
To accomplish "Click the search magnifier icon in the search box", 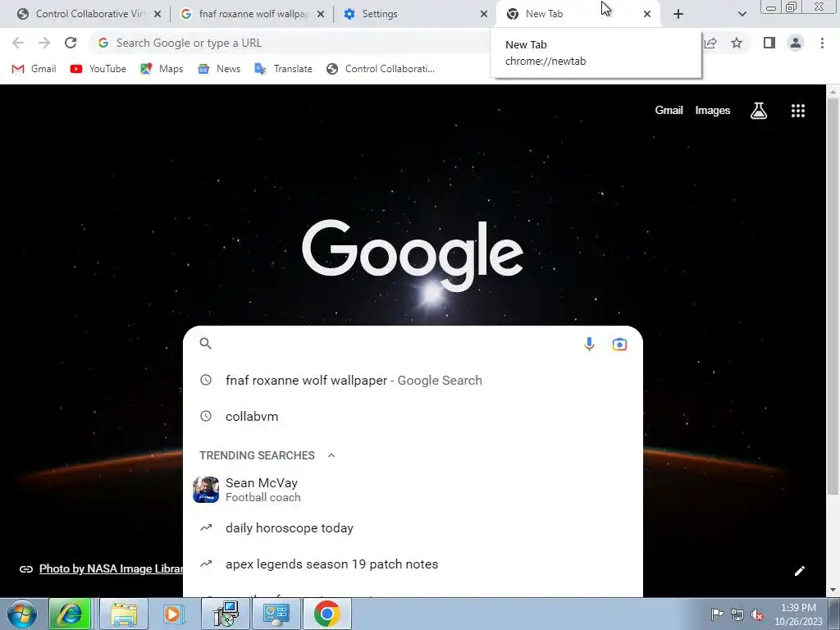I will (206, 344).
